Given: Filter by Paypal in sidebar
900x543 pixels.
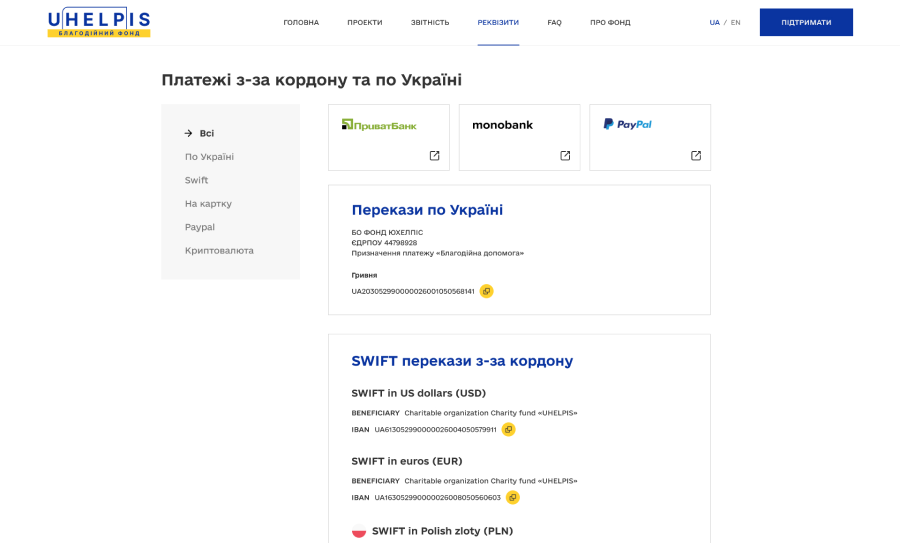Looking at the screenshot, I should 200,227.
